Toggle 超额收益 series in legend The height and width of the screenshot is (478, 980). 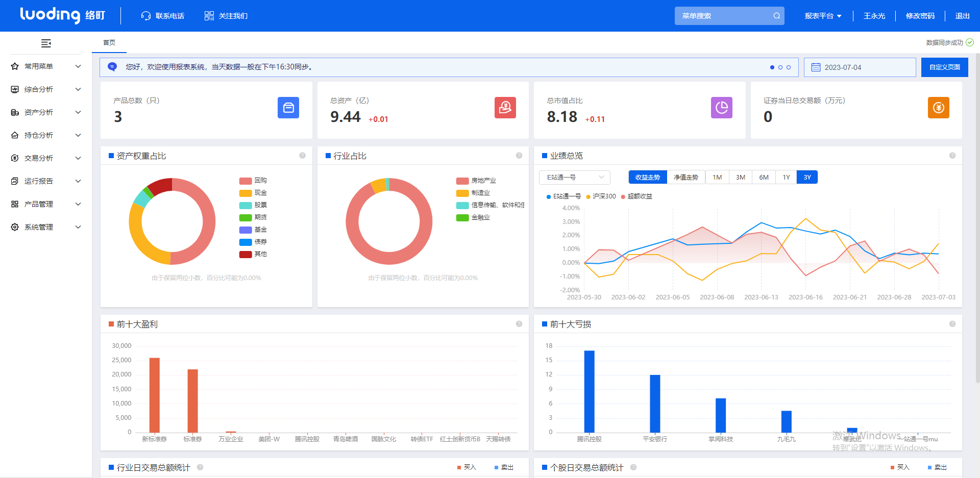pos(636,196)
